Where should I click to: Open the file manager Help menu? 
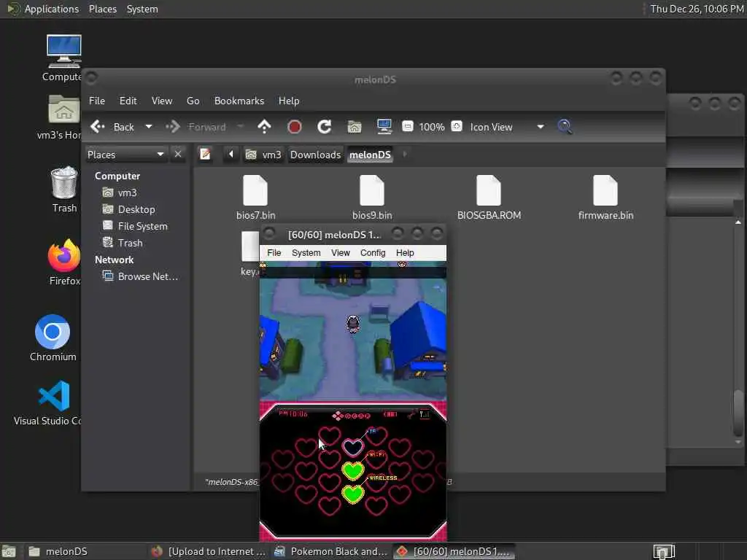coord(289,101)
